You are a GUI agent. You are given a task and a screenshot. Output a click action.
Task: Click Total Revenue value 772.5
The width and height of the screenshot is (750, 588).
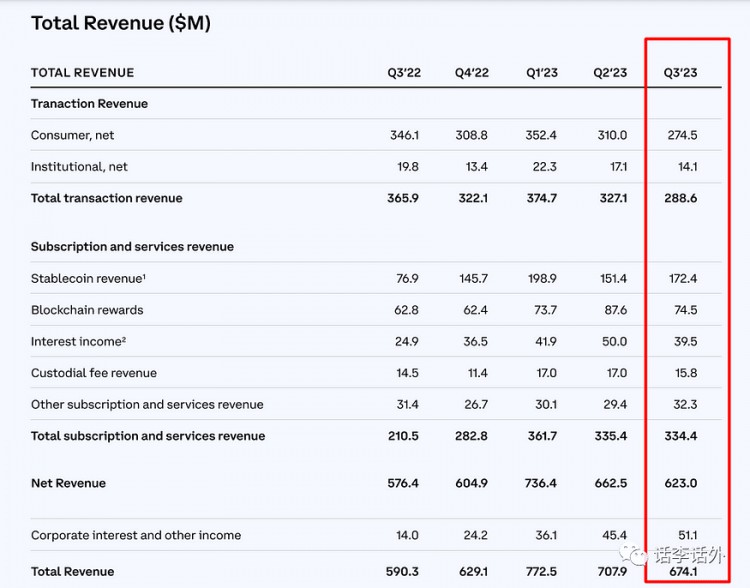click(541, 572)
